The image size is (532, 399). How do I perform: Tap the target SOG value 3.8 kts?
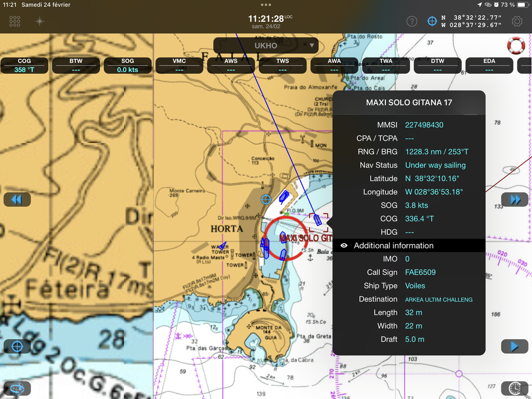tap(416, 205)
